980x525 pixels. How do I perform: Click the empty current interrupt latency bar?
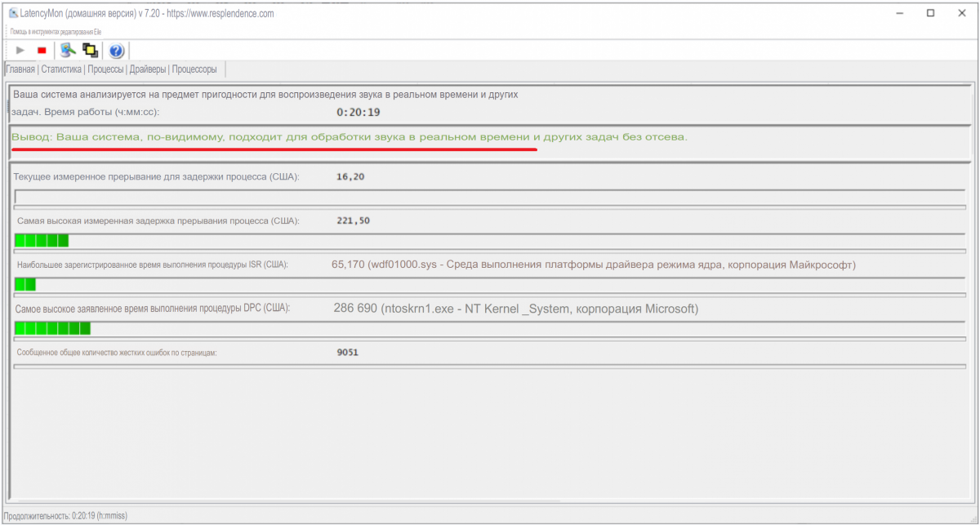[489, 197]
